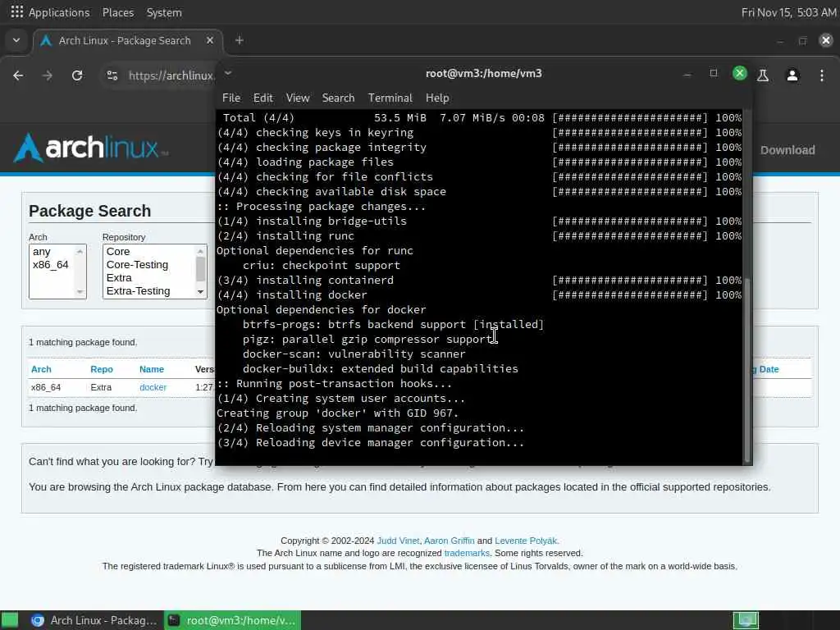Click the show desktop taskbar button
The image size is (840, 630).
(x=10, y=620)
